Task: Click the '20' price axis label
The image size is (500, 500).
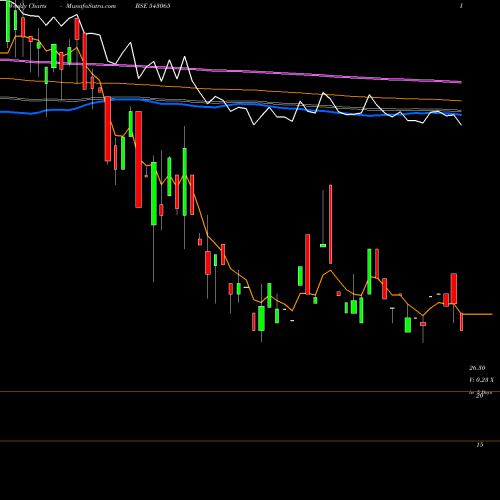Action: tap(480, 396)
